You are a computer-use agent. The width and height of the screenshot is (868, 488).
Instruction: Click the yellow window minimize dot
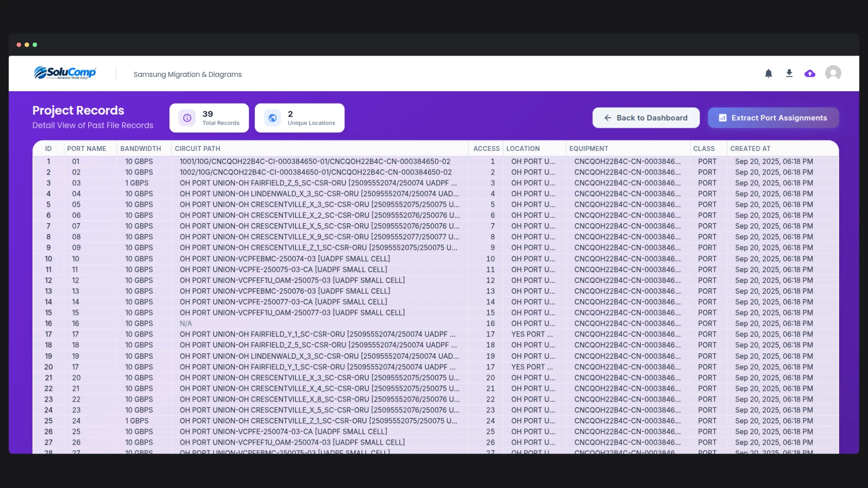click(27, 45)
